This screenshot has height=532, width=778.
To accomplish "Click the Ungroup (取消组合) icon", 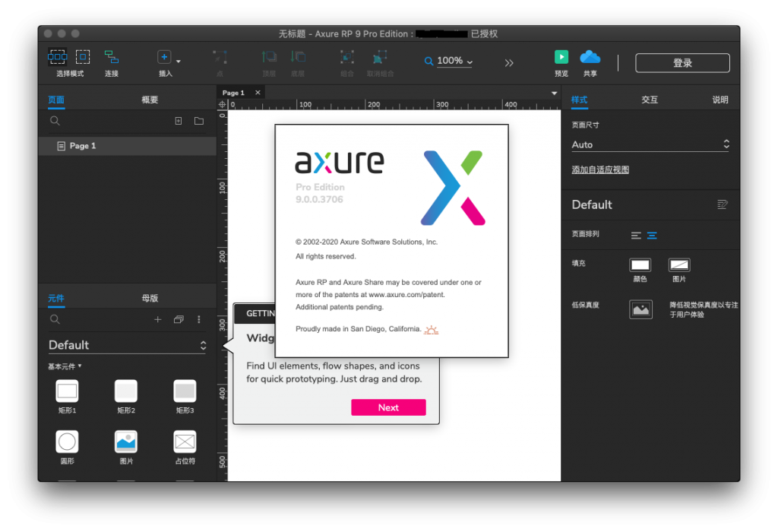I will click(380, 56).
